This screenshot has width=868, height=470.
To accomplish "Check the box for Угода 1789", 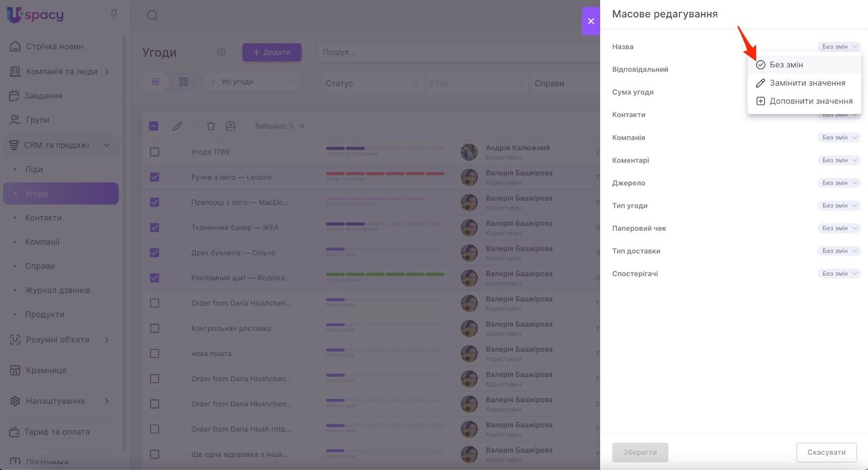I will 155,152.
